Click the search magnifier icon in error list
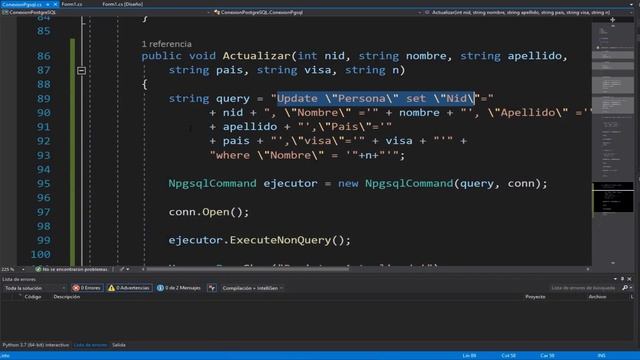Screen dimensions: 640x360 point(625,288)
